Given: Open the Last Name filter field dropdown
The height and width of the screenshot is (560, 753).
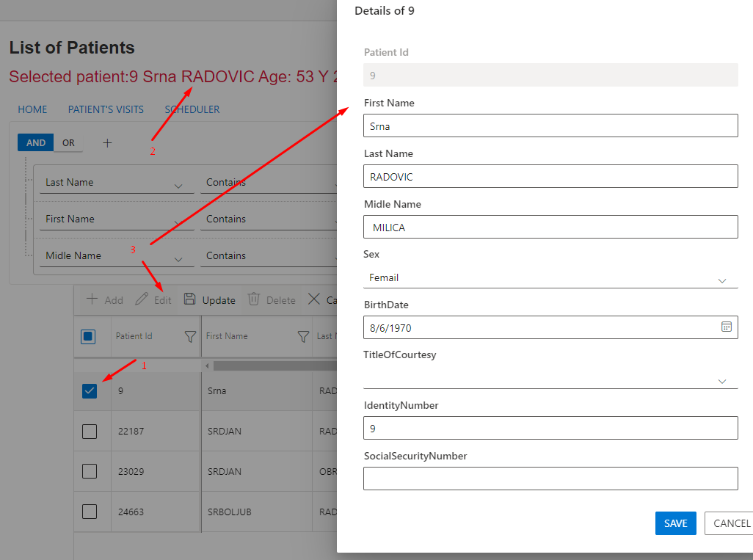Looking at the screenshot, I should pyautogui.click(x=178, y=184).
